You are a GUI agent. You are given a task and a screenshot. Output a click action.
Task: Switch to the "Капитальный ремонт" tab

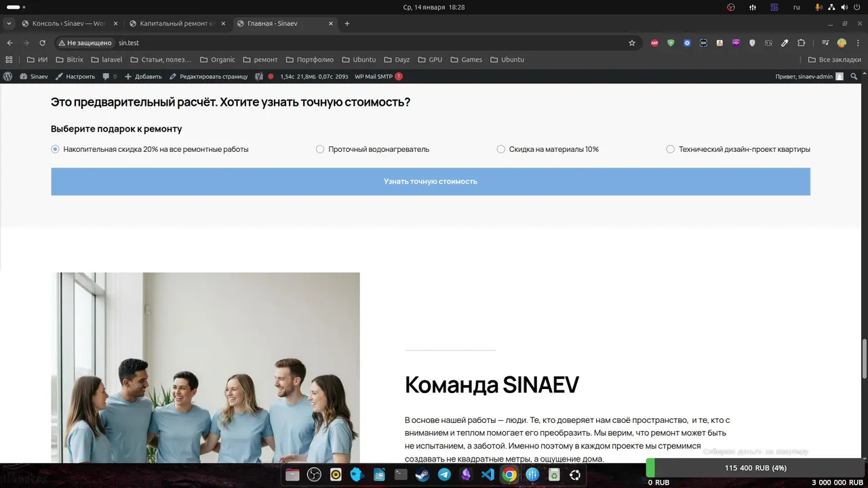[x=178, y=24]
